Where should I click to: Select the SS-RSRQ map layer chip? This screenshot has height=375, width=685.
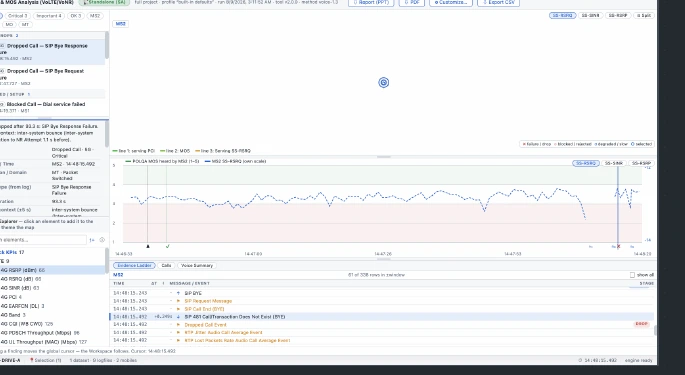point(562,15)
